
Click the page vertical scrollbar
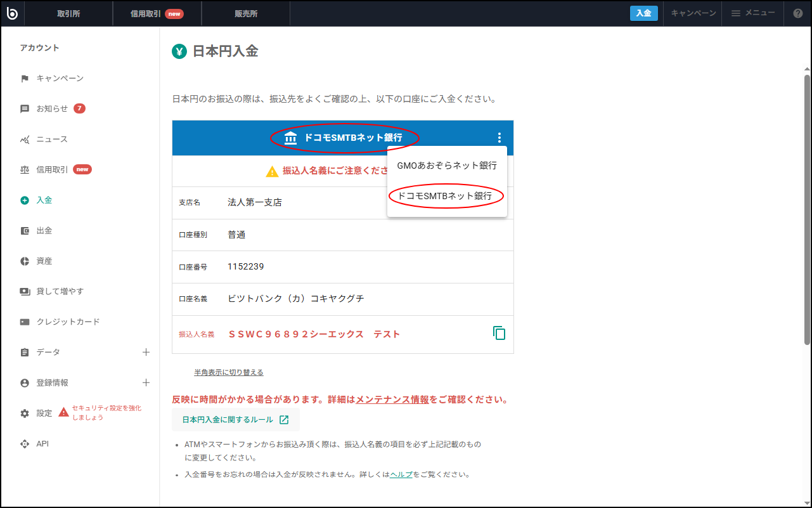(x=807, y=209)
